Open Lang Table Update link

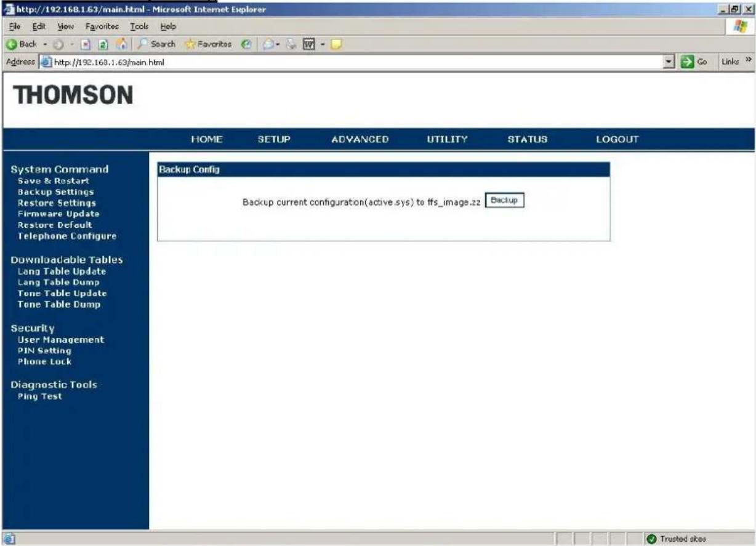click(62, 271)
